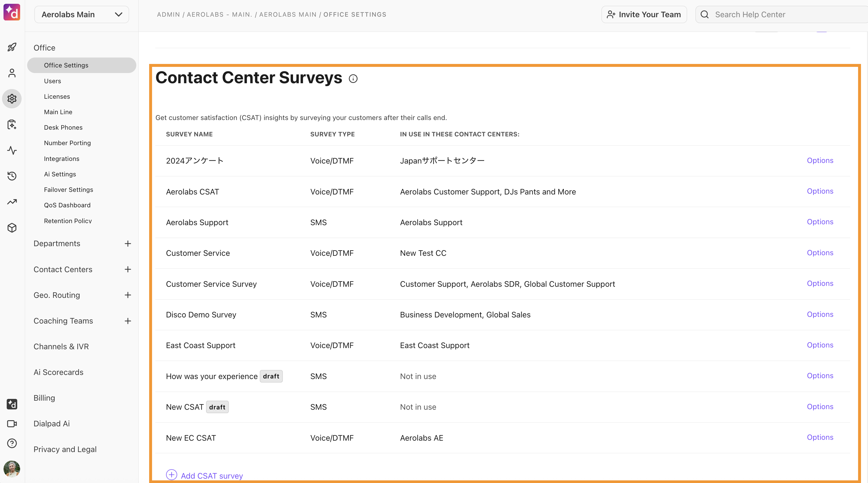Image resolution: width=868 pixels, height=483 pixels.
Task: Open the person profile sidebar icon
Action: coord(12,73)
